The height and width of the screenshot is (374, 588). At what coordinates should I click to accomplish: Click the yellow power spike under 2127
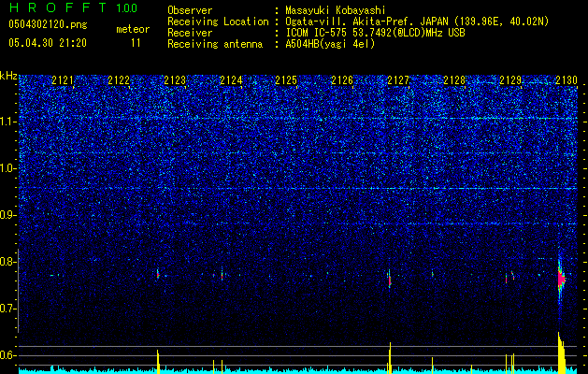click(x=390, y=358)
